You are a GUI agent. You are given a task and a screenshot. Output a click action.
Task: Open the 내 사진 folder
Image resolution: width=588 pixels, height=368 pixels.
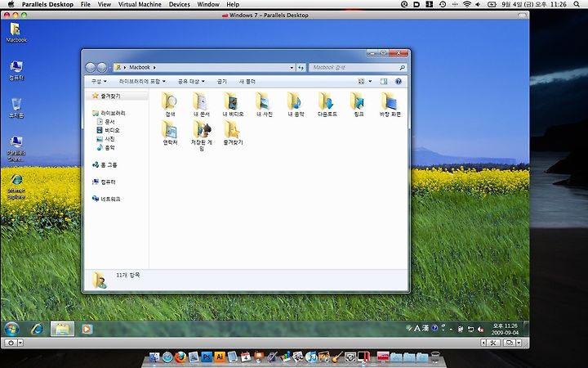tap(265, 105)
